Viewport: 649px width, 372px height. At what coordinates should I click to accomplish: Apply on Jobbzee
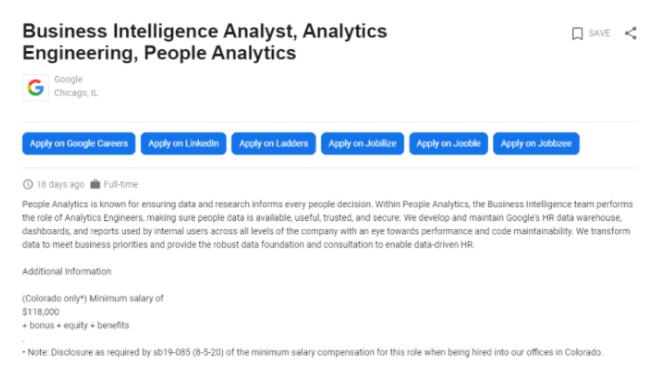pyautogui.click(x=536, y=144)
